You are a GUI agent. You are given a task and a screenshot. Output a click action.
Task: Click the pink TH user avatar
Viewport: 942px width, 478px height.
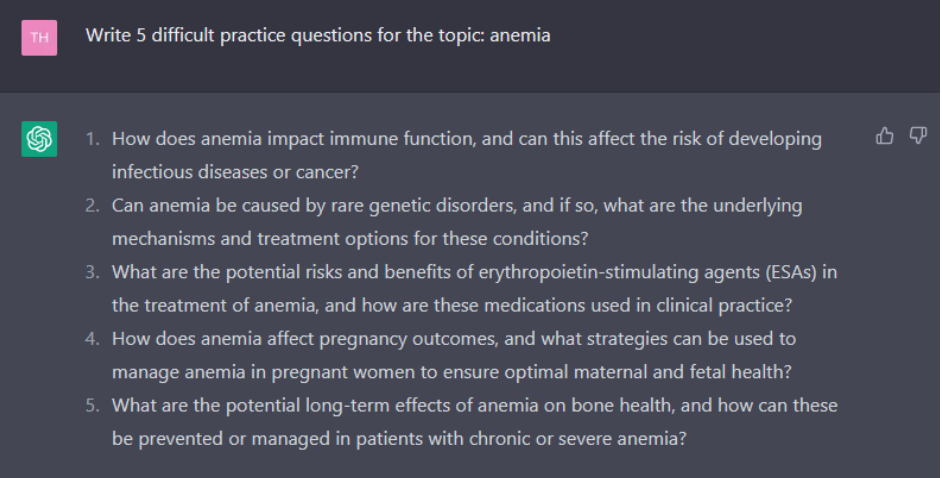(40, 37)
